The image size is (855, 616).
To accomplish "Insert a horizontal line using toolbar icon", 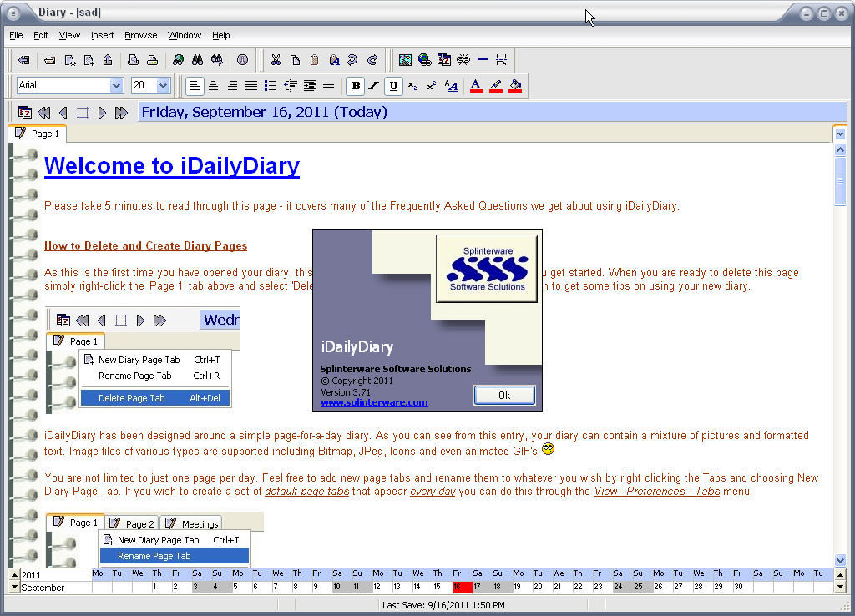I will click(x=482, y=60).
